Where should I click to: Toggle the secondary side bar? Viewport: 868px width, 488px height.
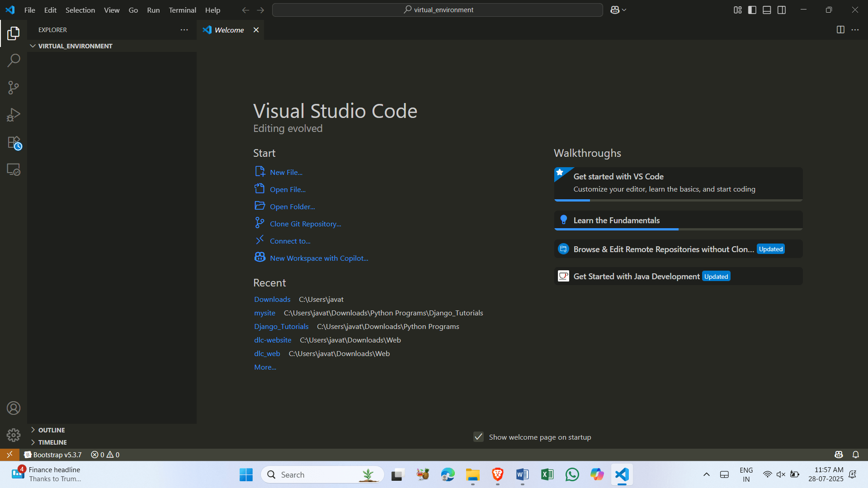click(782, 9)
